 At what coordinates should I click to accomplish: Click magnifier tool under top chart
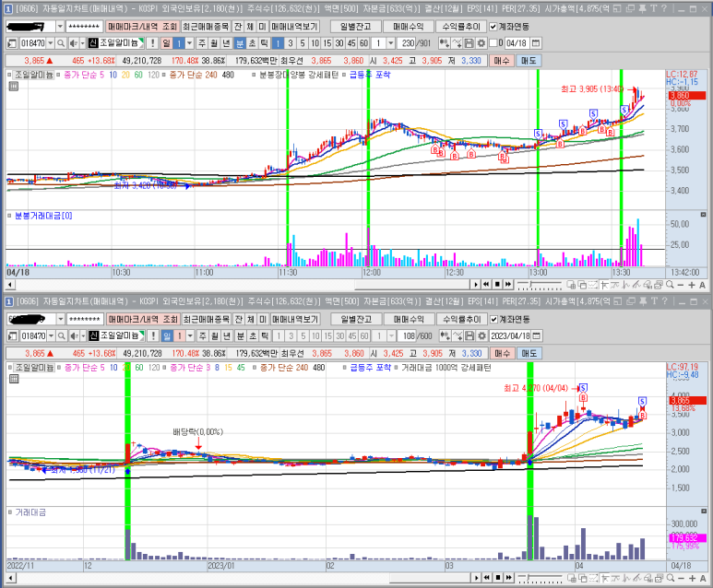pyautogui.click(x=670, y=285)
